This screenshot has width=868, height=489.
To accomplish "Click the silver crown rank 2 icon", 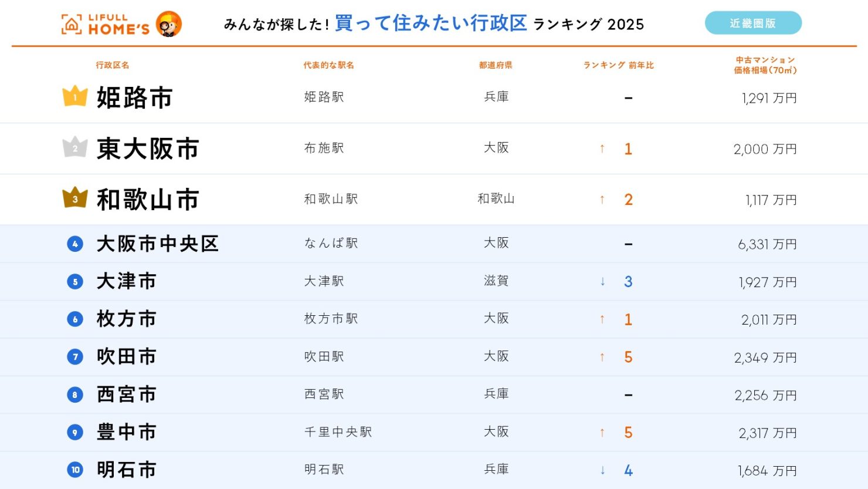I will [75, 148].
